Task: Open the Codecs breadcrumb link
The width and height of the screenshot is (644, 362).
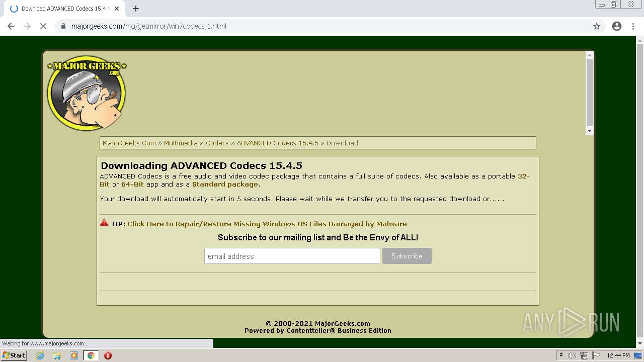Action: tap(217, 143)
